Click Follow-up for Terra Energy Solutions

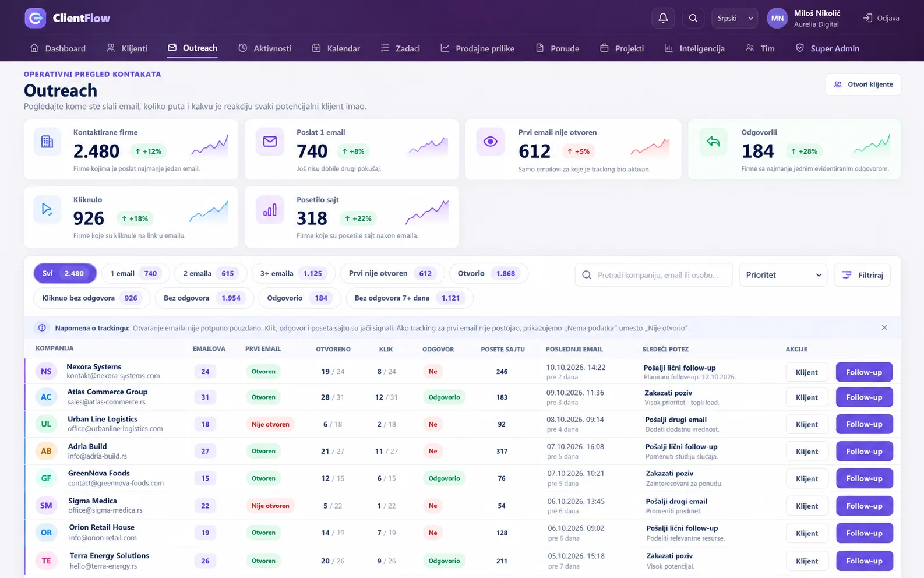[864, 561]
